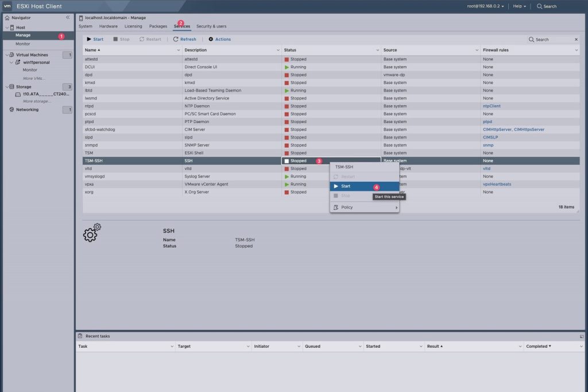
Task: Maximize the Recent tasks panel icon
Action: (x=582, y=336)
